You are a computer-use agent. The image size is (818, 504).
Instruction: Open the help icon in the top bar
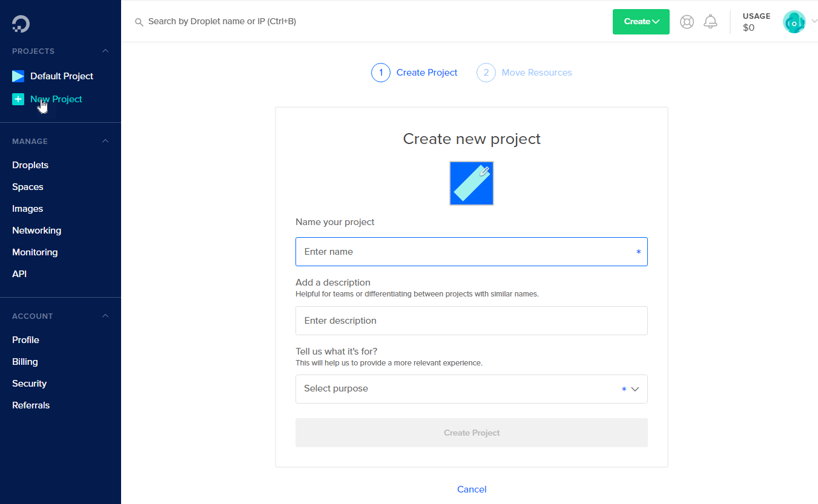click(x=687, y=21)
